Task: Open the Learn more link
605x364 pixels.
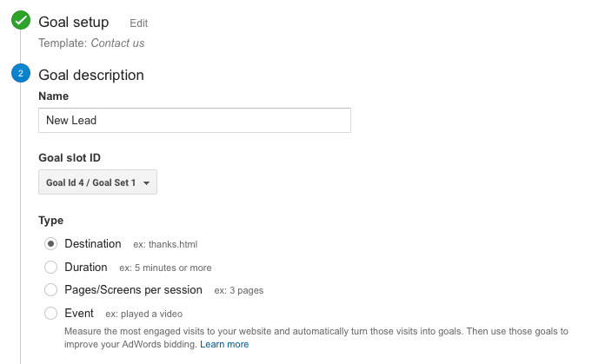Action: pyautogui.click(x=224, y=344)
